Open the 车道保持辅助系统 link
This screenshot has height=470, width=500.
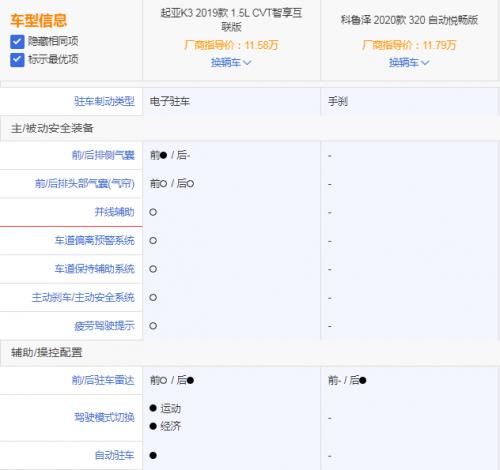click(x=94, y=269)
